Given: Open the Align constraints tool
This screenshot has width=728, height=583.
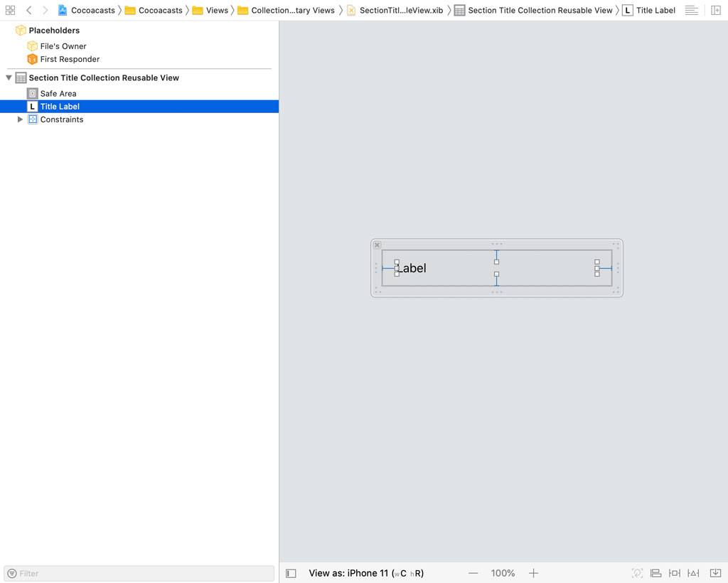Looking at the screenshot, I should (x=674, y=573).
